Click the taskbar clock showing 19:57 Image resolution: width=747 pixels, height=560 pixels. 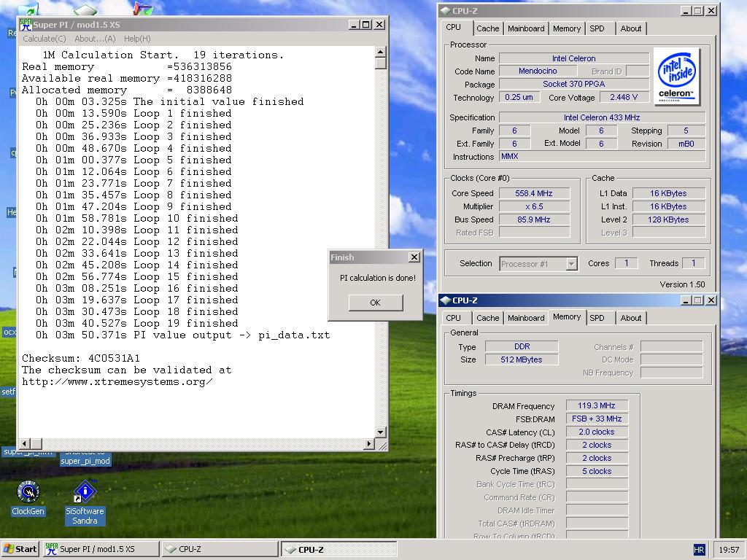[729, 550]
